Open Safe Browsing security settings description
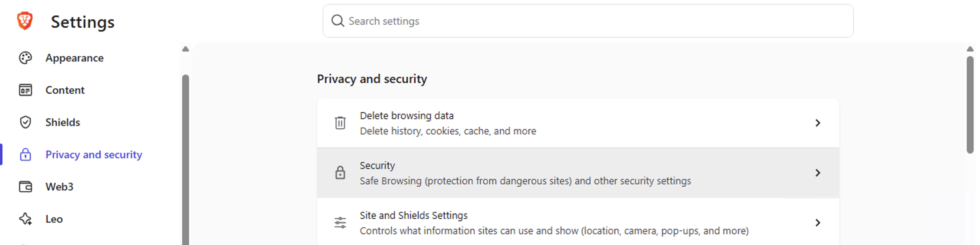 [x=525, y=181]
